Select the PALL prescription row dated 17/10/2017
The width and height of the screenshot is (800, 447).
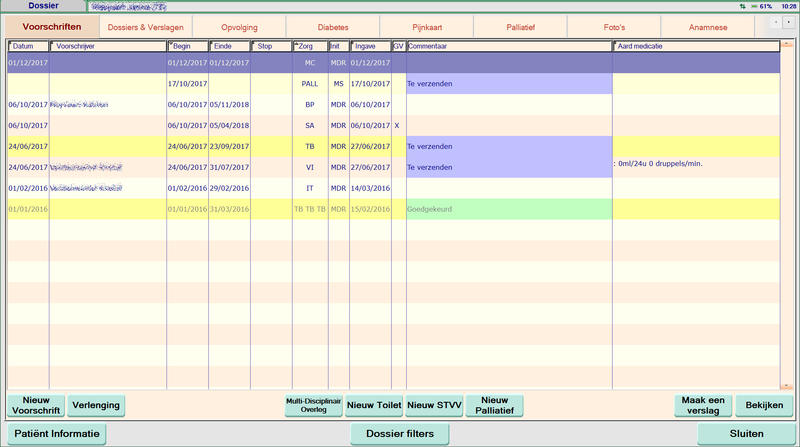[310, 84]
